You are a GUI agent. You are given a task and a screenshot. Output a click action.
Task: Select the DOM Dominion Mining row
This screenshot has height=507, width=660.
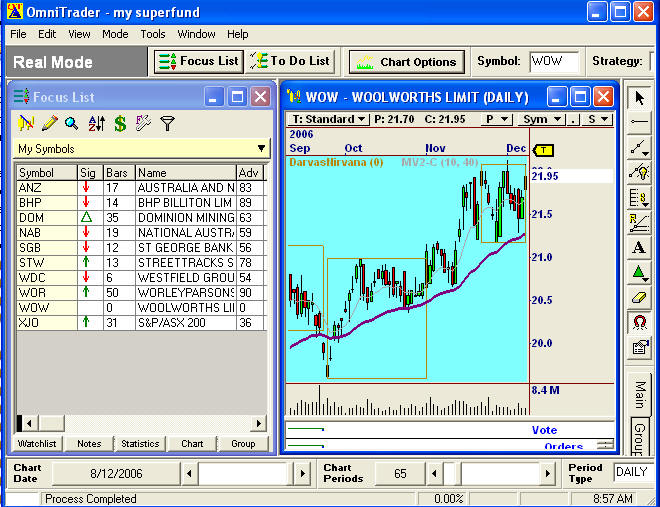tap(141, 218)
